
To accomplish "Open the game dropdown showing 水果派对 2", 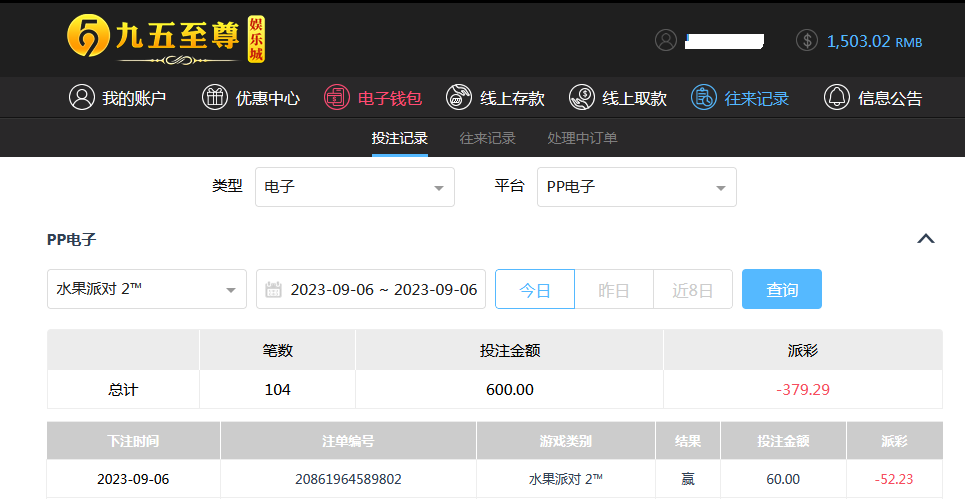I will point(147,289).
